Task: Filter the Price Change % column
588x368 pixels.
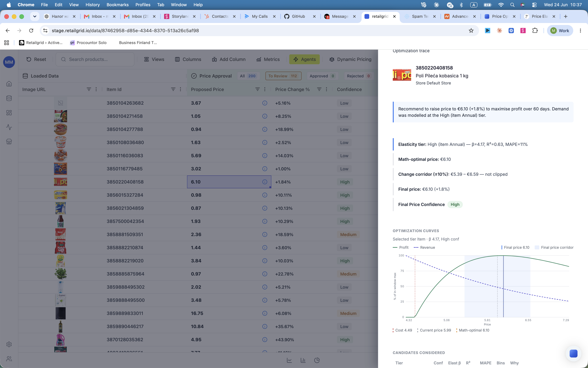Action: coord(319,89)
